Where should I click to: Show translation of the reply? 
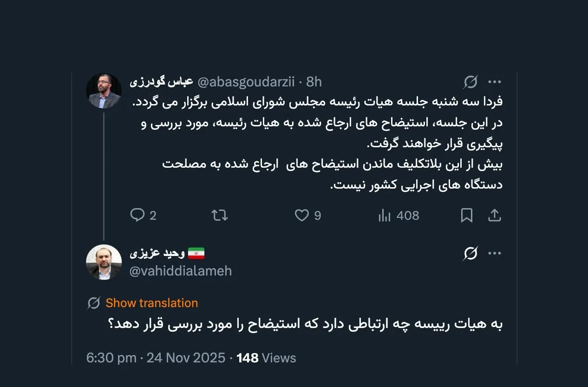tap(151, 302)
